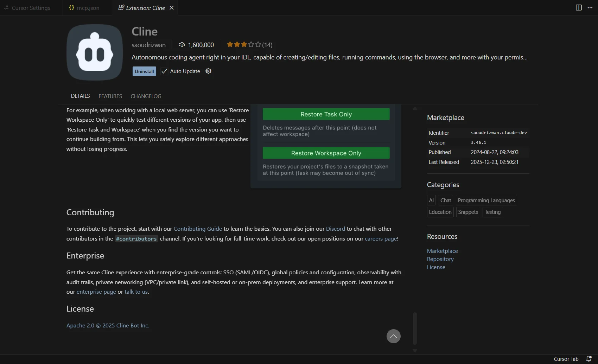This screenshot has height=364, width=598.
Task: Open the editor more actions ellipsis
Action: 590,8
